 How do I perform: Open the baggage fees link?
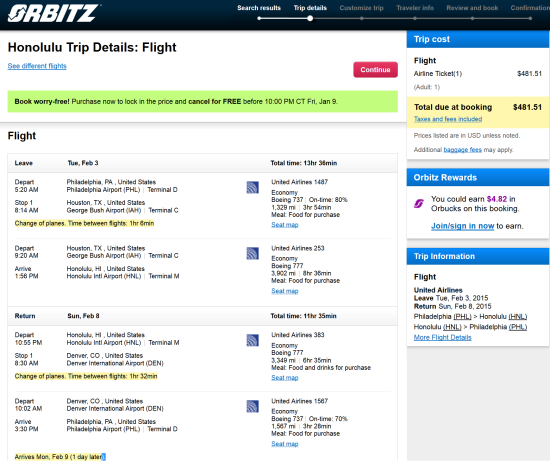pos(462,150)
